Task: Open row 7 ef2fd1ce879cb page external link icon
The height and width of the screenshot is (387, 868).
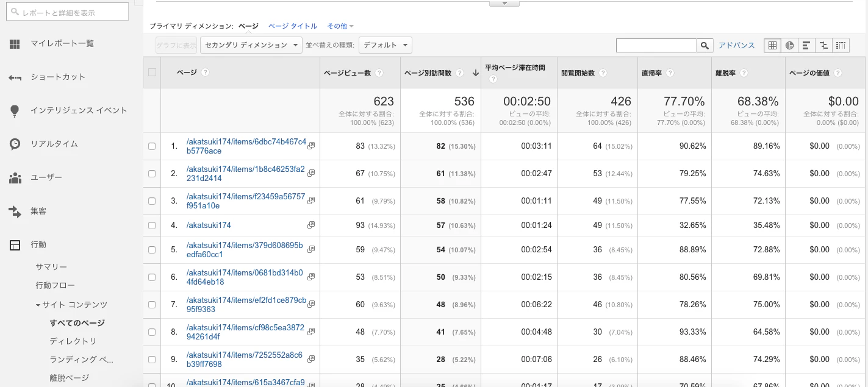Action: pos(311,304)
